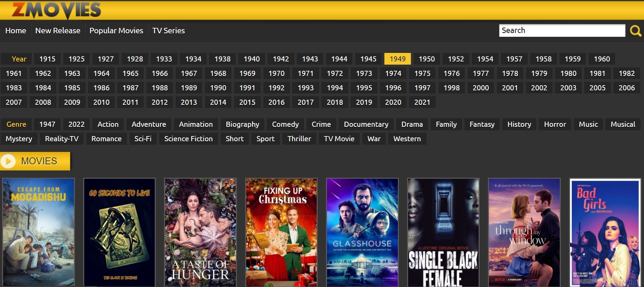Open Single Black Female poster

point(444,232)
